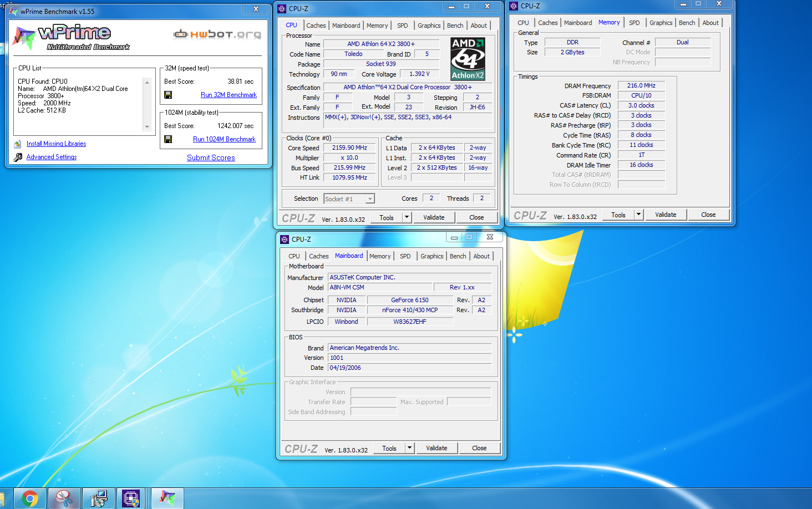Open the Snipping Tool taskbar icon
The width and height of the screenshot is (812, 509).
click(x=64, y=498)
